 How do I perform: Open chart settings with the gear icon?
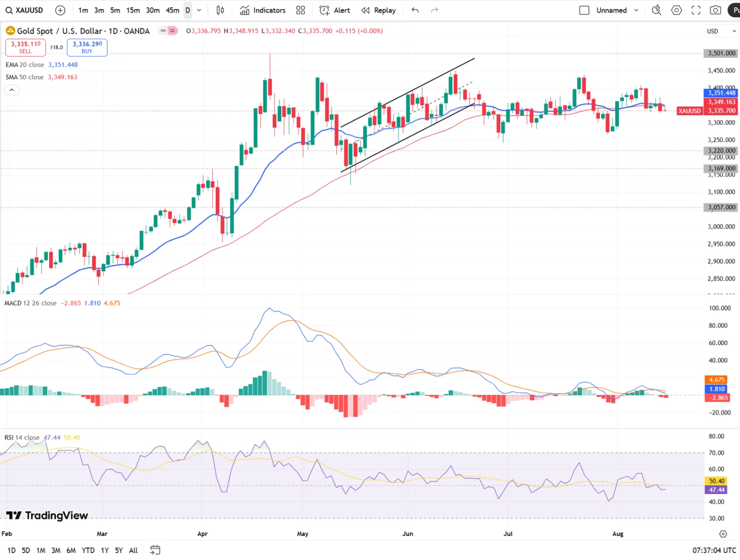[x=676, y=10]
